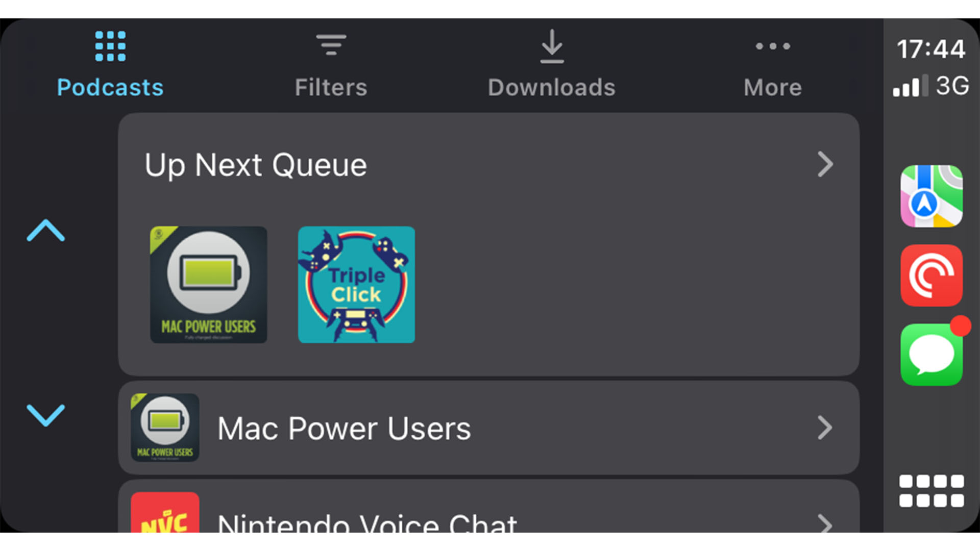This screenshot has height=551, width=980.
Task: Open CarPlay home grid button
Action: pyautogui.click(x=932, y=491)
